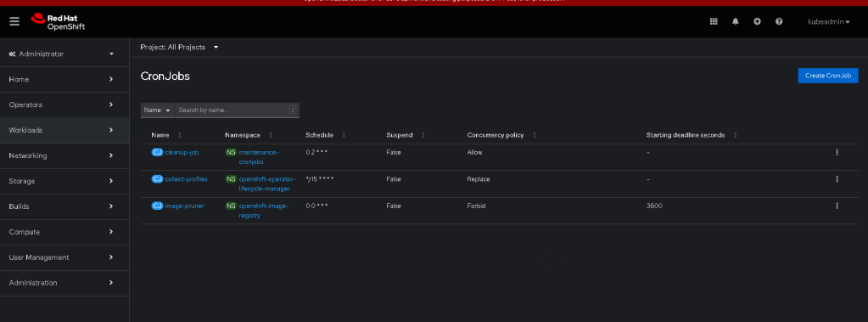Open the cleanup-job cronjob link
Screen dimensions: 868x322
(182, 152)
